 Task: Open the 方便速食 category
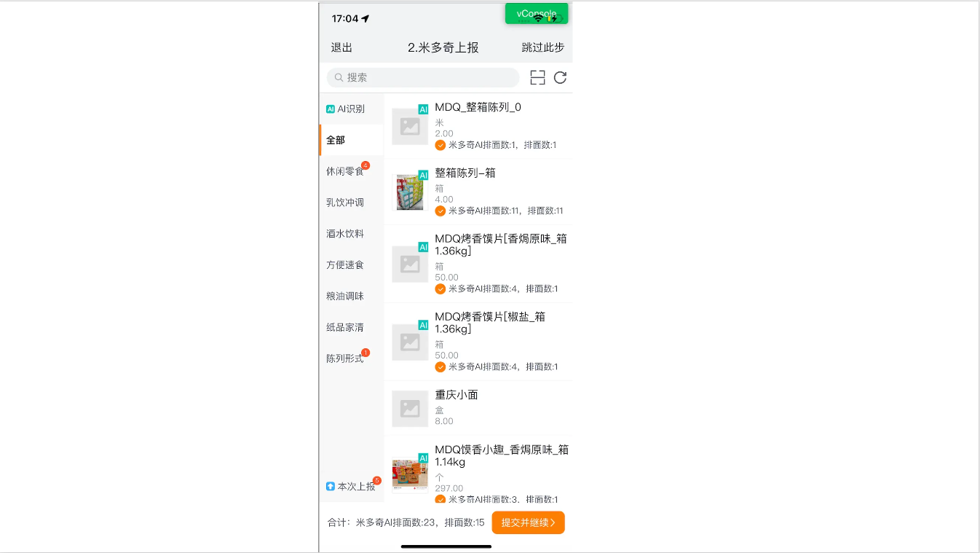tap(351, 265)
